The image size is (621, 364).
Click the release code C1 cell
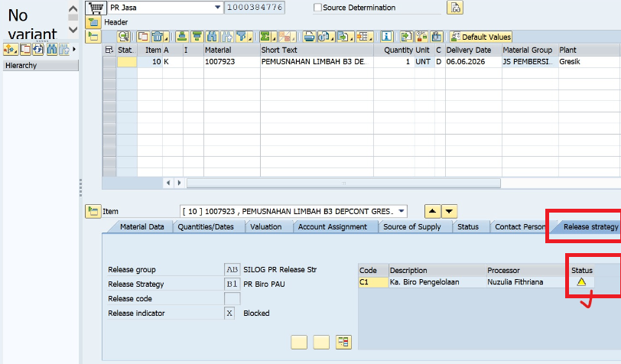pyautogui.click(x=373, y=282)
